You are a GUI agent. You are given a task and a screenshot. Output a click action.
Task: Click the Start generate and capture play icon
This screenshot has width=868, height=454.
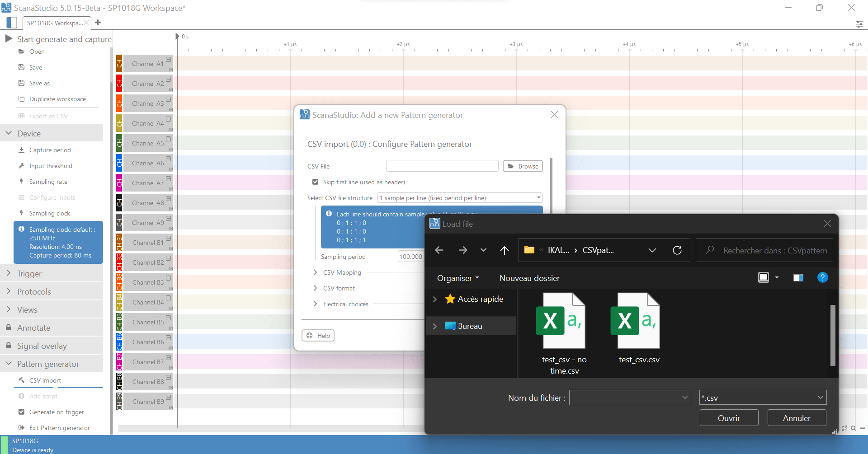point(9,39)
